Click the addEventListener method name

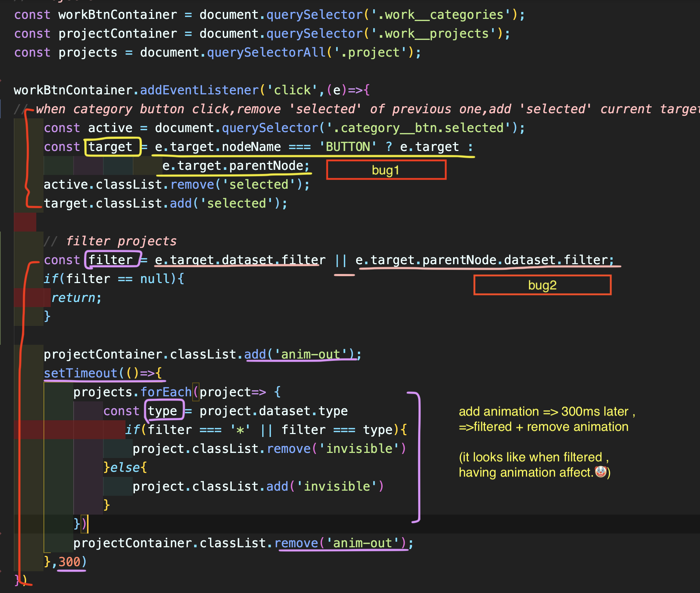click(x=199, y=90)
